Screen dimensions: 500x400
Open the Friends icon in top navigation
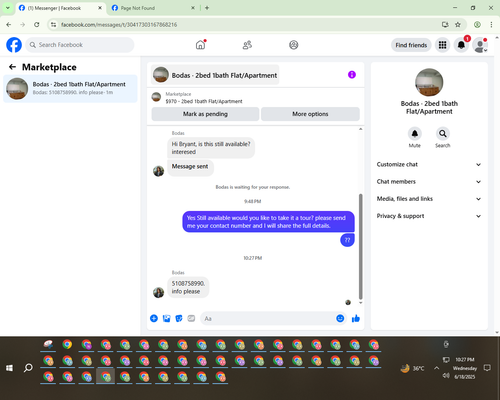tap(247, 45)
